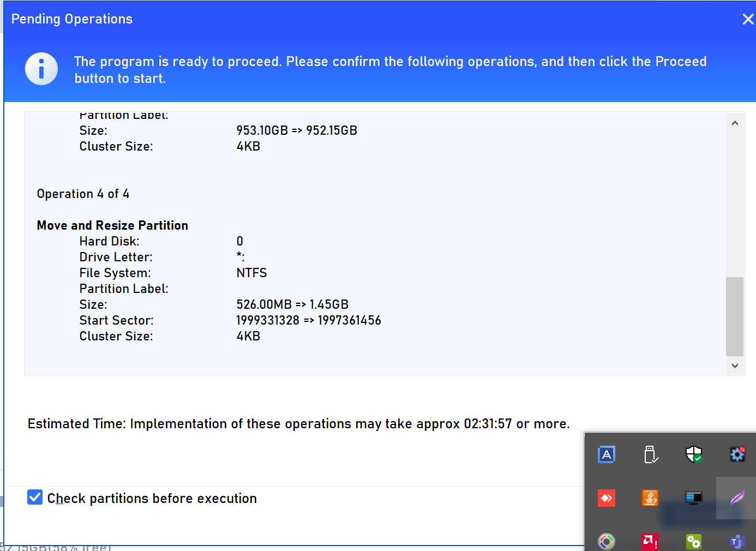Open the multicolor ring tray icon

[x=607, y=542]
